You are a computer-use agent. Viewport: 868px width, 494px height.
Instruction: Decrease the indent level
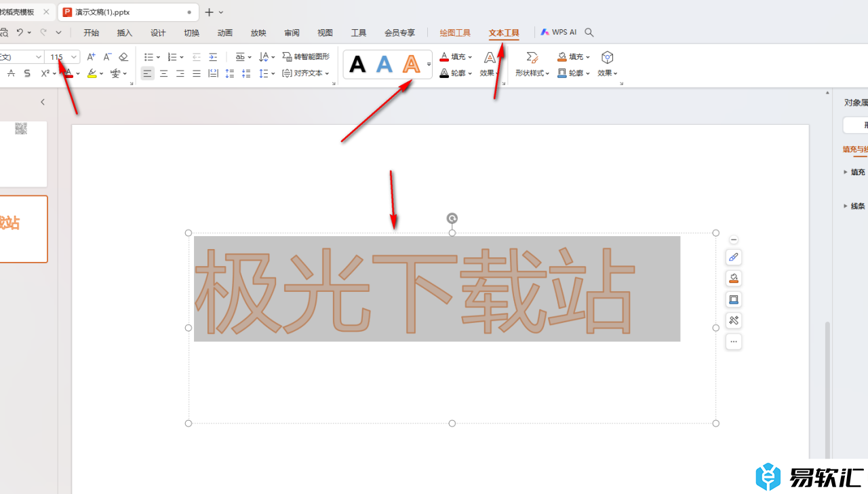(197, 57)
